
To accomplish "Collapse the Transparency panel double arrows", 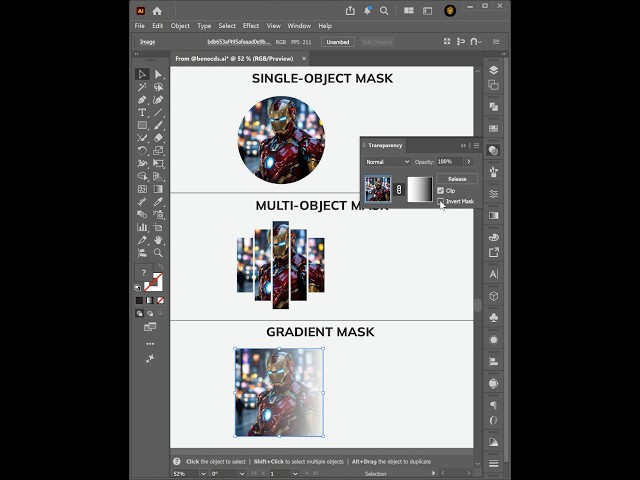I will pos(463,145).
